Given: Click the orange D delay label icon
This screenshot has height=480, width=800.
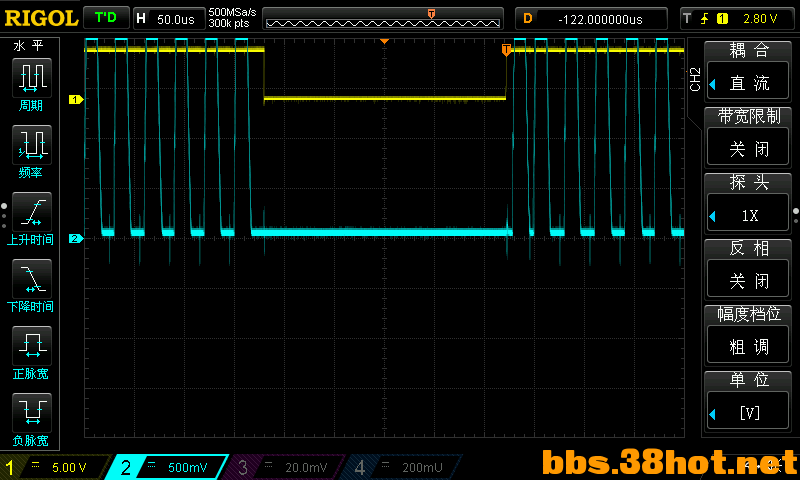Looking at the screenshot, I should [528, 19].
